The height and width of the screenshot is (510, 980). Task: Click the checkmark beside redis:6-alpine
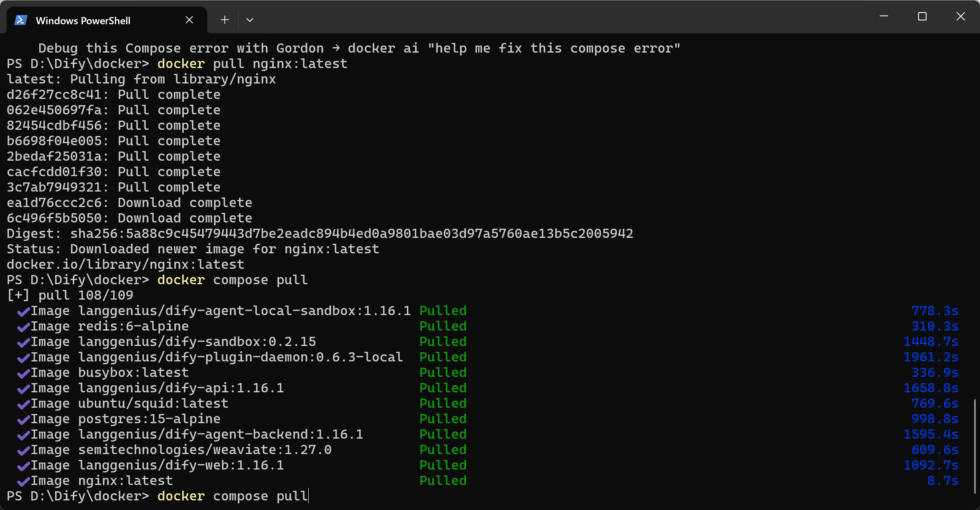23,327
